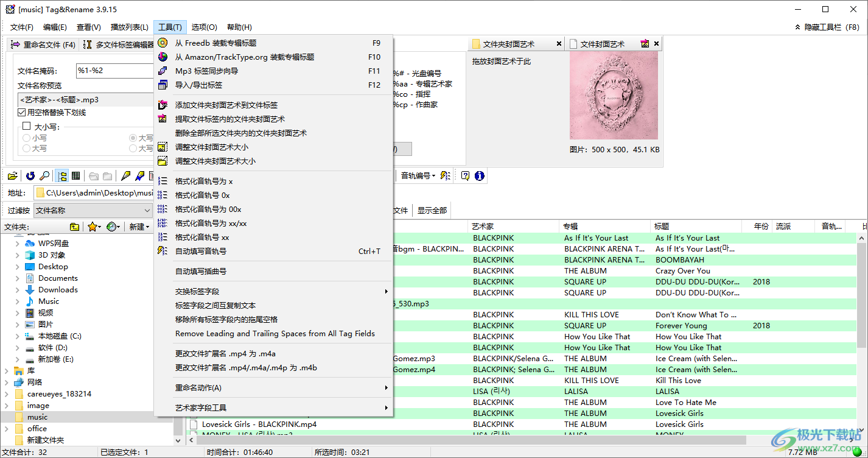The width and height of the screenshot is (868, 458).
Task: Expand the careueyes_183214 folder node
Action: tap(6, 394)
